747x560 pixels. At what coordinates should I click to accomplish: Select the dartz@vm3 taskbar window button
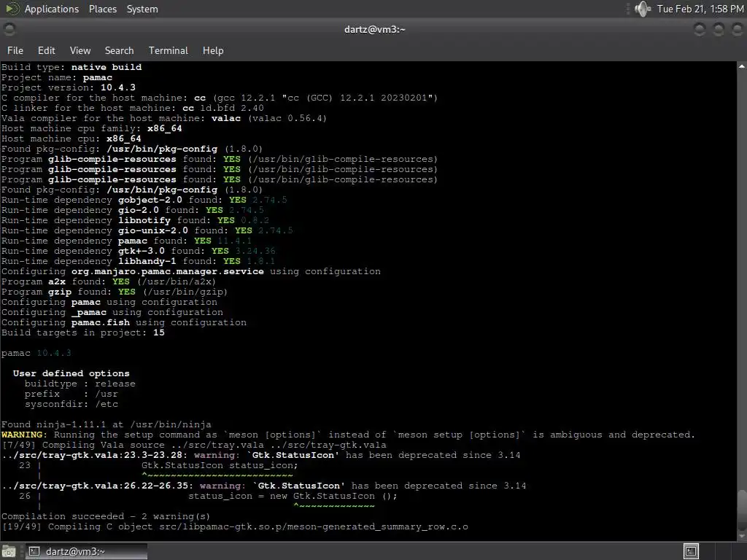[x=86, y=551]
